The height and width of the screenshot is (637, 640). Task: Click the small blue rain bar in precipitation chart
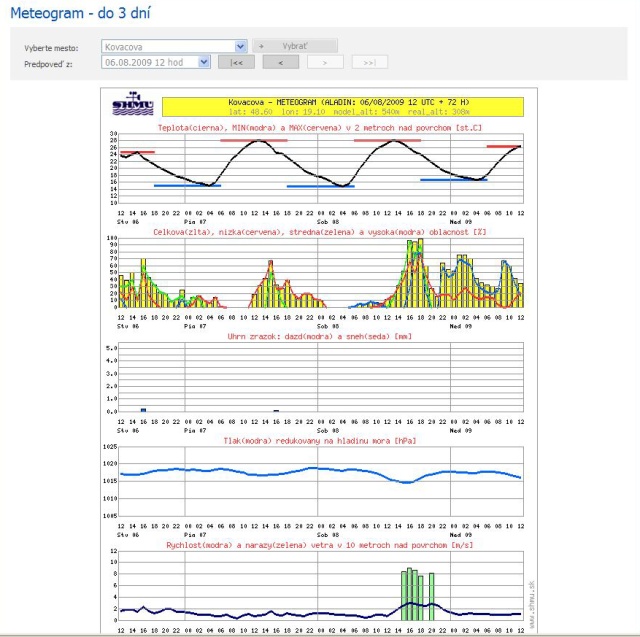[x=143, y=409]
